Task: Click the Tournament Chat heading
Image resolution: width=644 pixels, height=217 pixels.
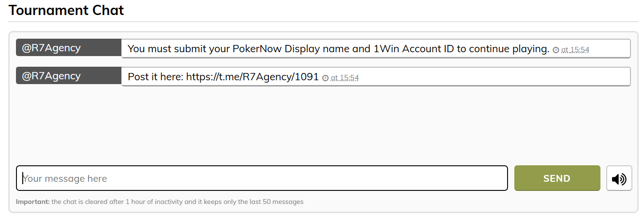Action: [x=66, y=10]
